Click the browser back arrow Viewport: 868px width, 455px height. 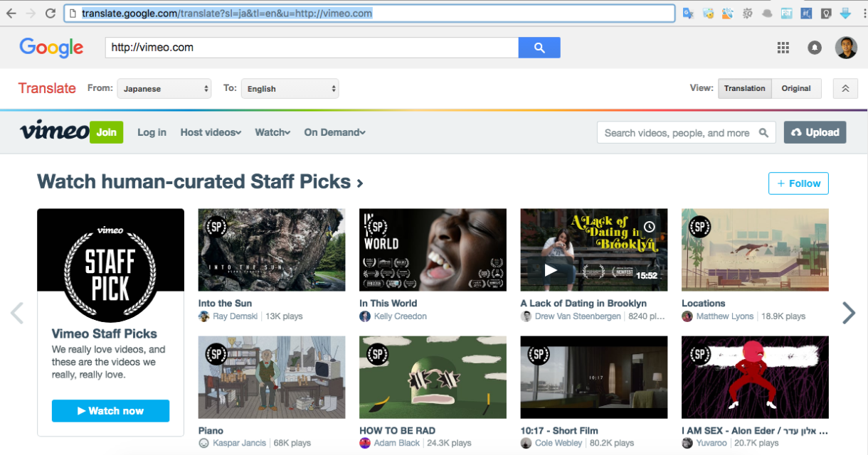pyautogui.click(x=11, y=13)
